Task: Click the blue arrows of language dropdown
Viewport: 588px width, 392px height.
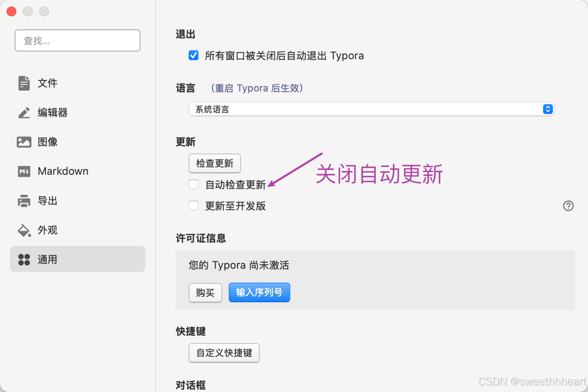Action: coord(548,109)
